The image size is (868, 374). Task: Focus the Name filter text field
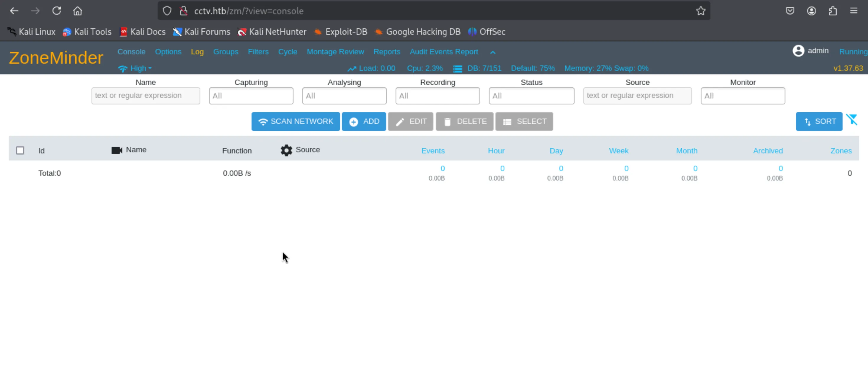click(x=146, y=96)
